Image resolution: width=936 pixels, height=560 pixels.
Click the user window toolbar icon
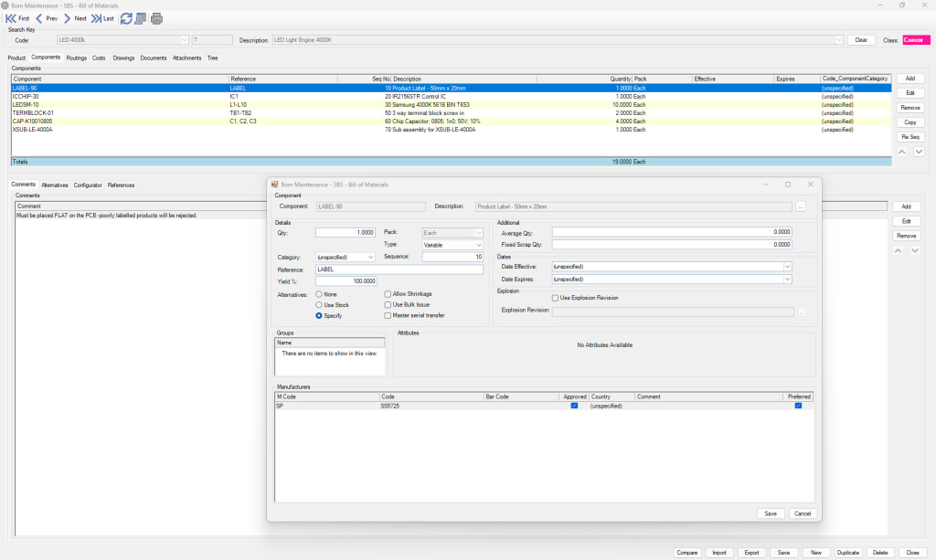click(x=141, y=18)
